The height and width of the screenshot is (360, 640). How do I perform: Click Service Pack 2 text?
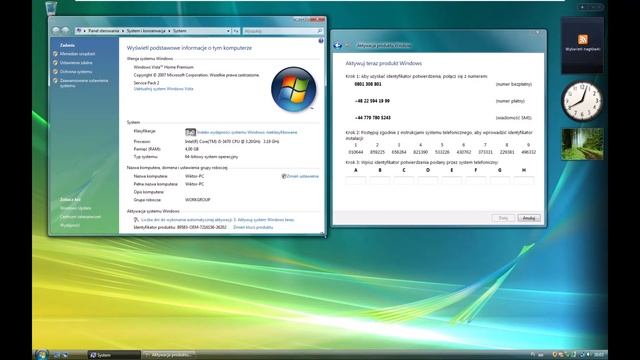pos(147,83)
